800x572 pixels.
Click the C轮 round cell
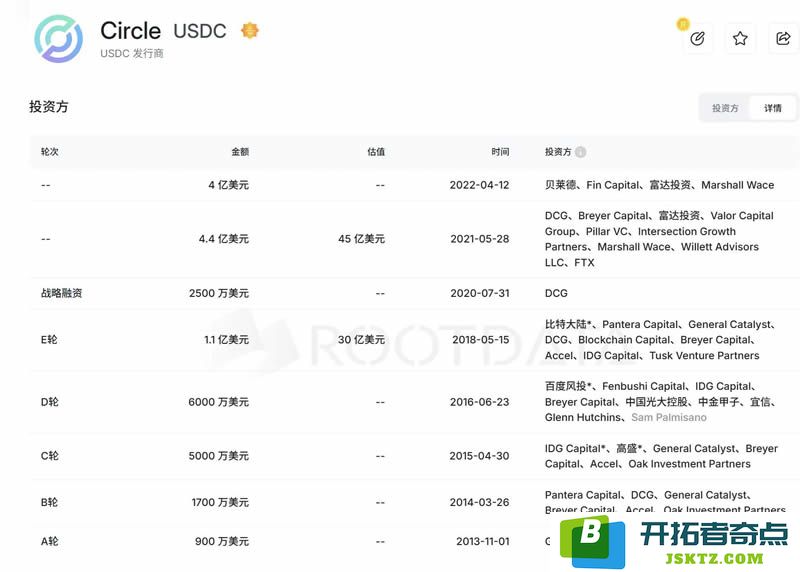(49, 456)
